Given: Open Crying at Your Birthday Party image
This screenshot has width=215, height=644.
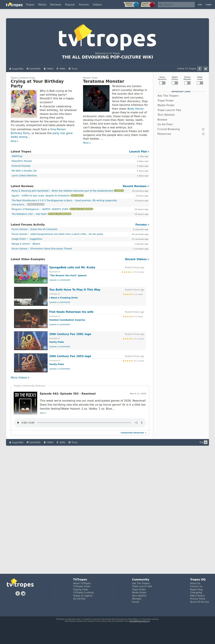Looking at the screenshot, I should (24, 104).
